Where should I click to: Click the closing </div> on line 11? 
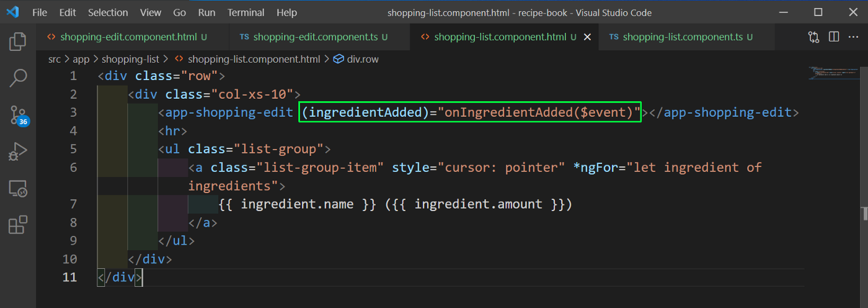point(120,277)
